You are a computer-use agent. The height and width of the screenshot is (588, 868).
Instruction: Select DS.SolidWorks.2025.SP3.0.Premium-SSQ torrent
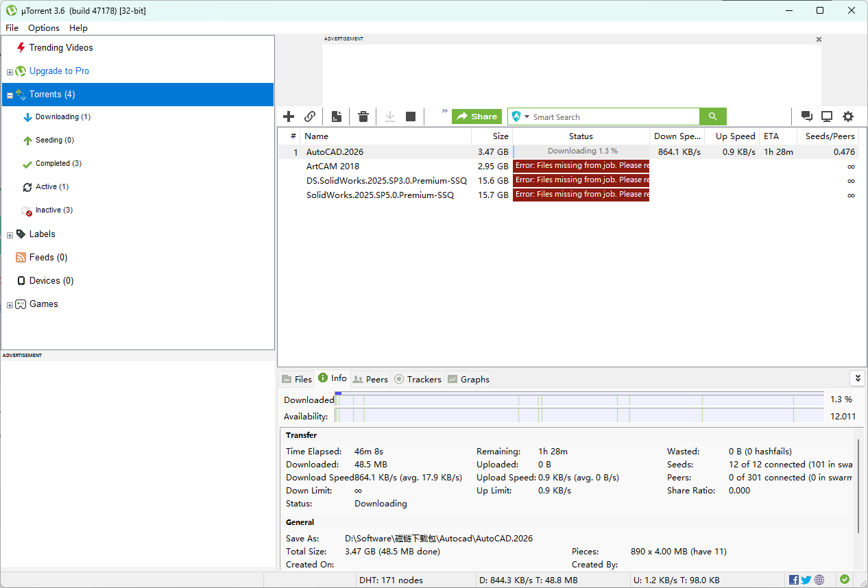pos(568,181)
